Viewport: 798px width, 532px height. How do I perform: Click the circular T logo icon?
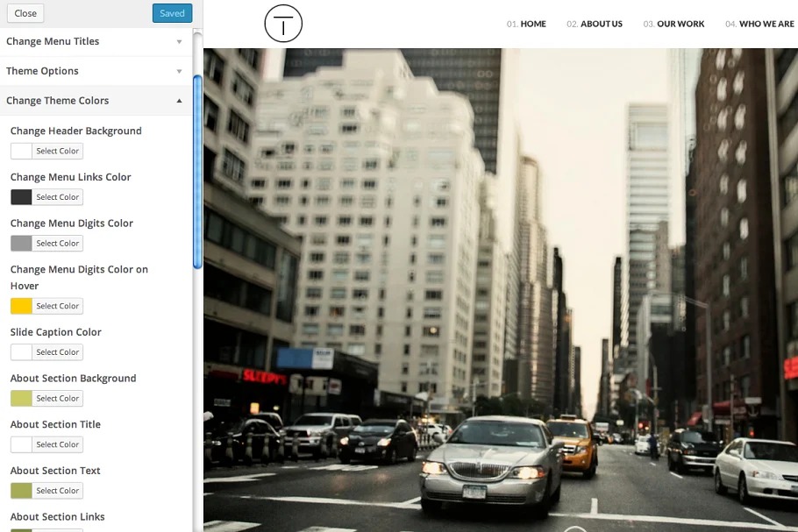(283, 25)
